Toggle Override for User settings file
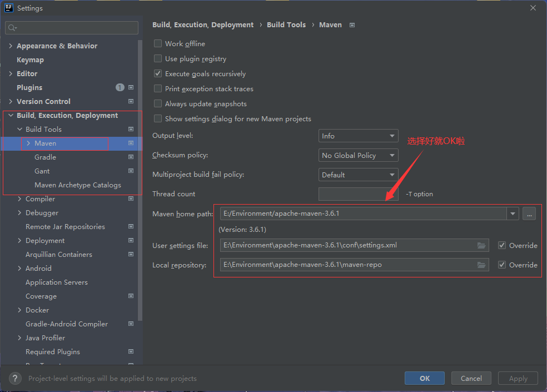547x392 pixels. (501, 245)
